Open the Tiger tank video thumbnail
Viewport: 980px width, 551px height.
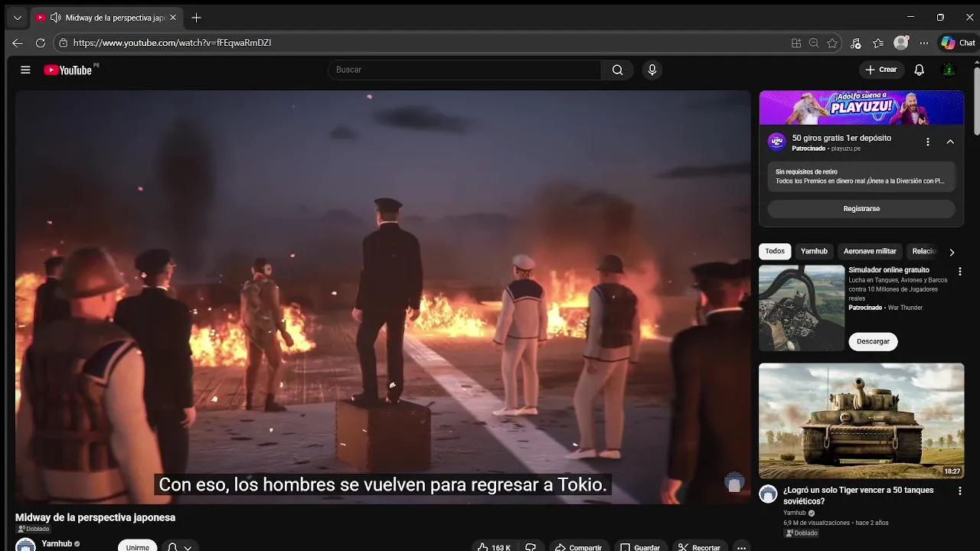tap(861, 421)
